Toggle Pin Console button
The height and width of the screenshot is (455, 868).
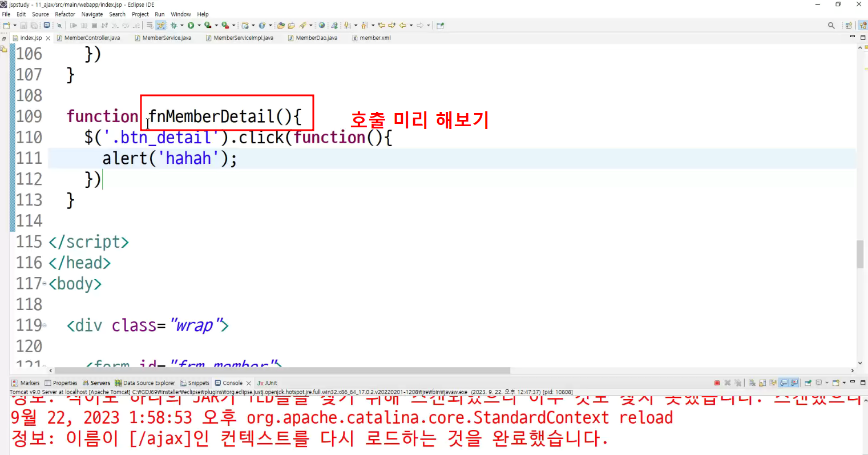click(x=808, y=382)
